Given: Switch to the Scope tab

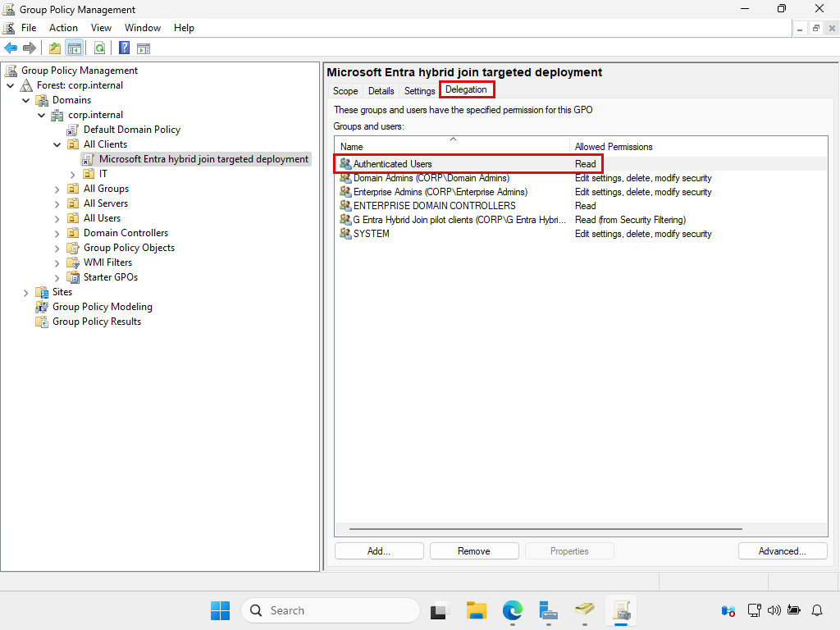Looking at the screenshot, I should 345,91.
